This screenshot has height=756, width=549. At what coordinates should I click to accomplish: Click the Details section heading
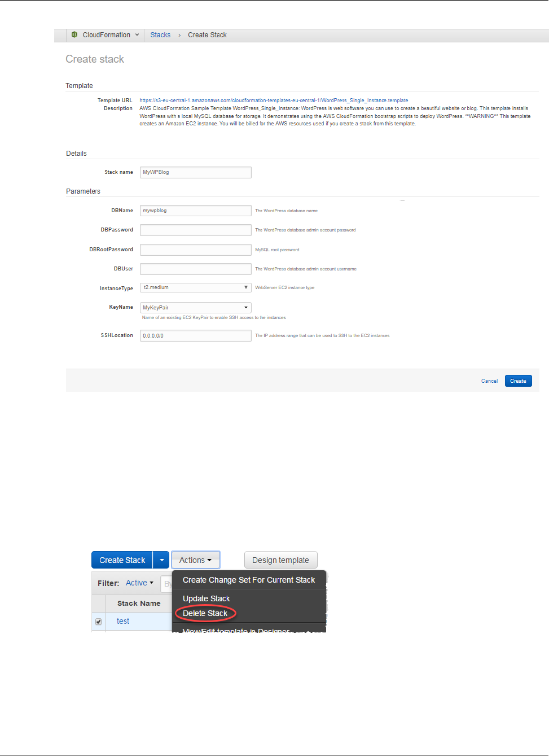[x=76, y=154]
